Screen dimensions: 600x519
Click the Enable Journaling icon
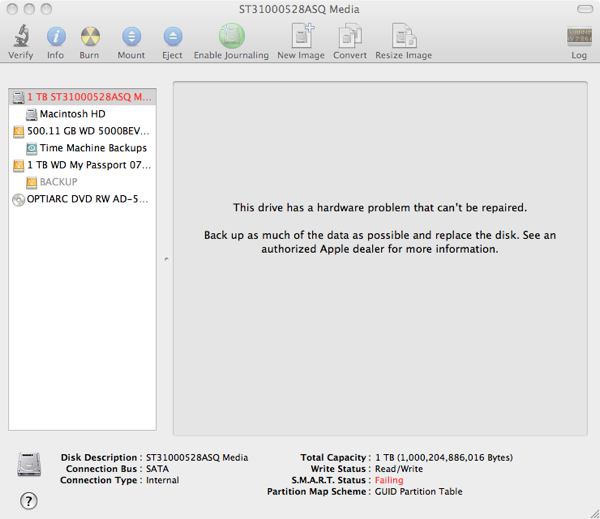pos(232,36)
